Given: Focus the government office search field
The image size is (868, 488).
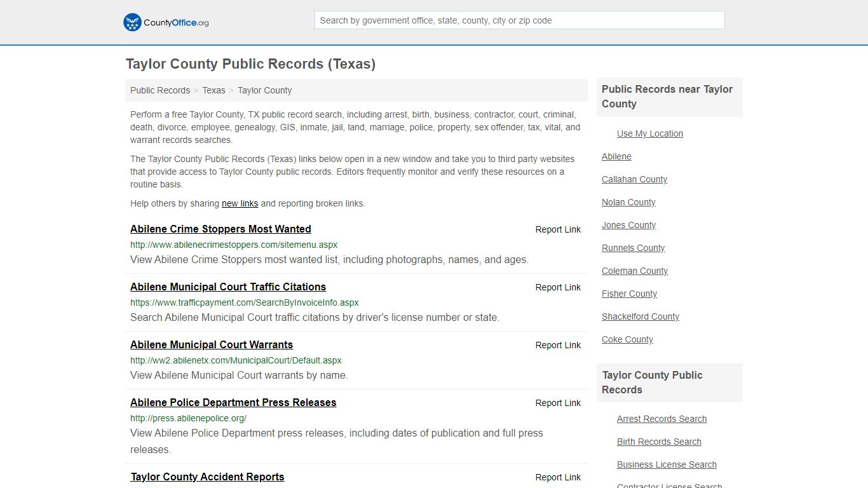Looking at the screenshot, I should tap(519, 20).
